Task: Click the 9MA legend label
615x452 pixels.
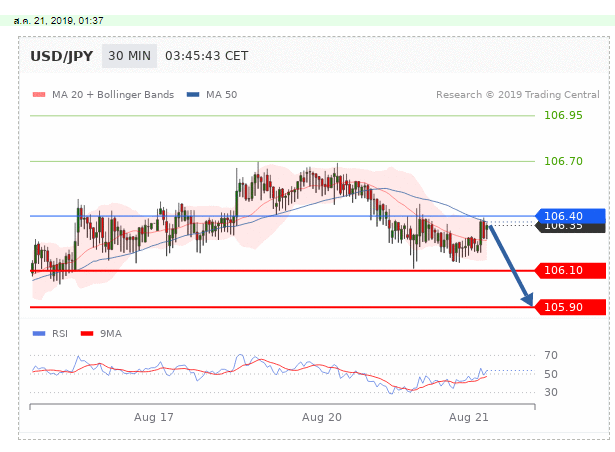Action: pyautogui.click(x=111, y=334)
